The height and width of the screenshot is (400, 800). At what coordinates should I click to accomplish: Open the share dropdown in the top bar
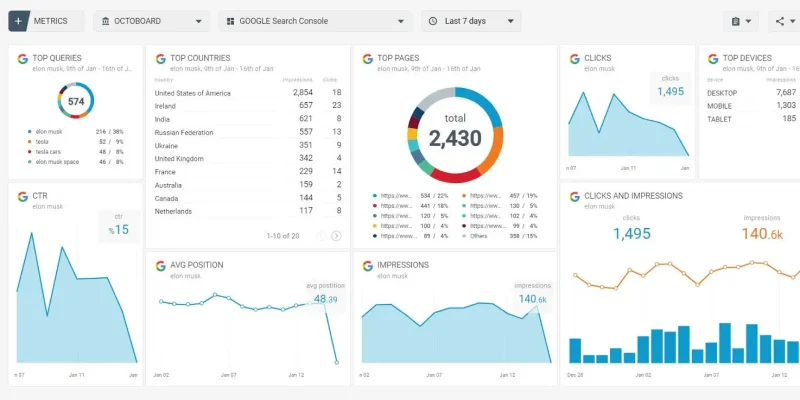(x=784, y=21)
